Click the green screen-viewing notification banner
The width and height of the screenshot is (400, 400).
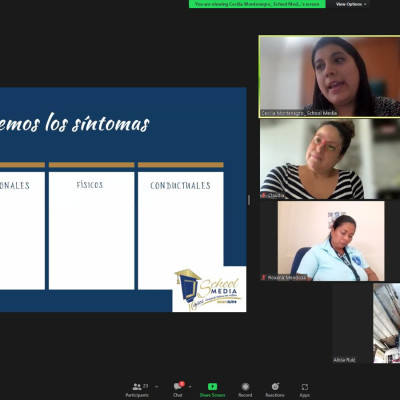coord(257,4)
